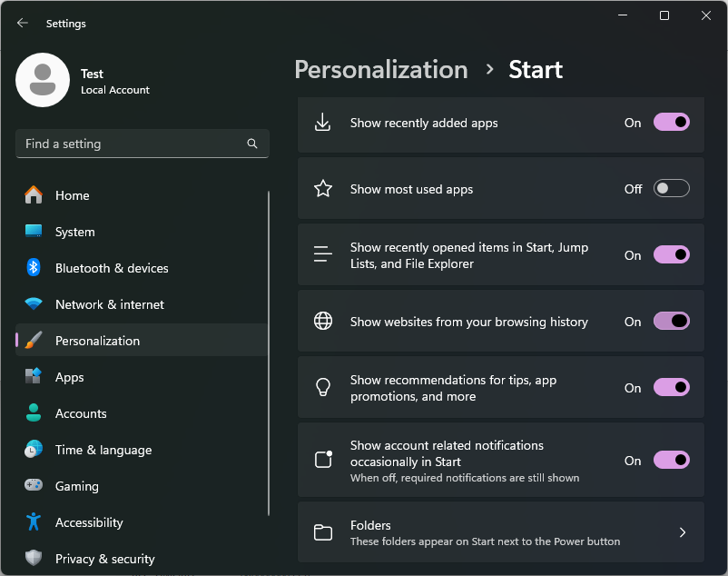Select Network & internet in sidebar
Viewport: 728px width, 576px height.
142,304
